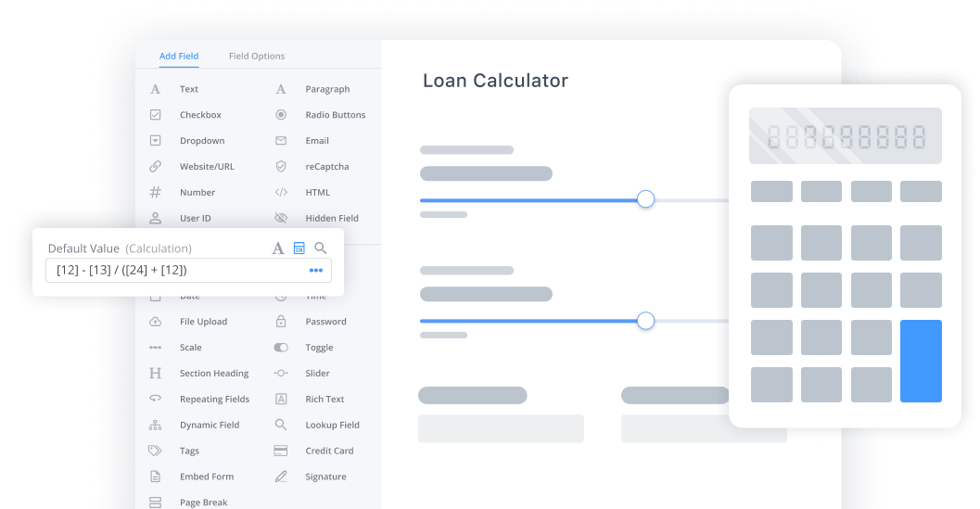Click the reCaptcha shield icon
Screen dimensions: 980x509
[281, 166]
